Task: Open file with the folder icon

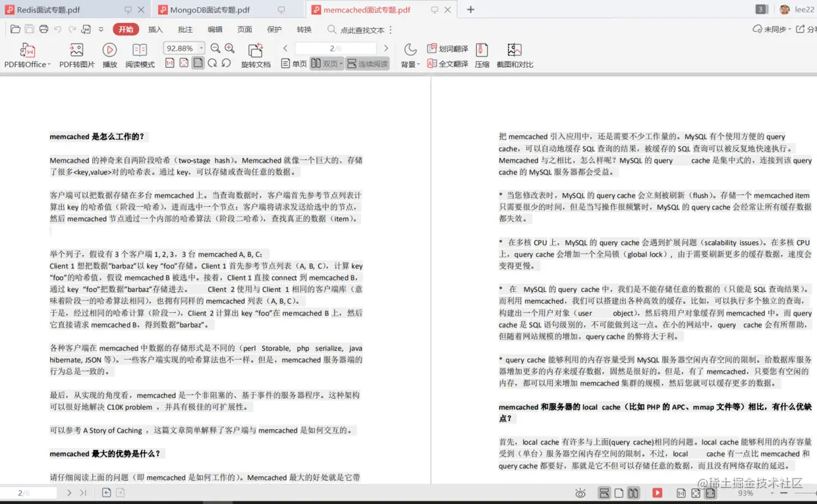Action: point(15,30)
